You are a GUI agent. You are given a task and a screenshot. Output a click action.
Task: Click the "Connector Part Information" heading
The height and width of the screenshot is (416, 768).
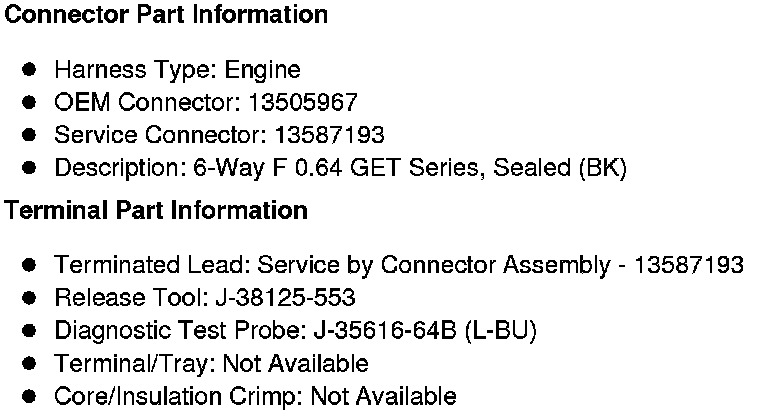(x=166, y=15)
